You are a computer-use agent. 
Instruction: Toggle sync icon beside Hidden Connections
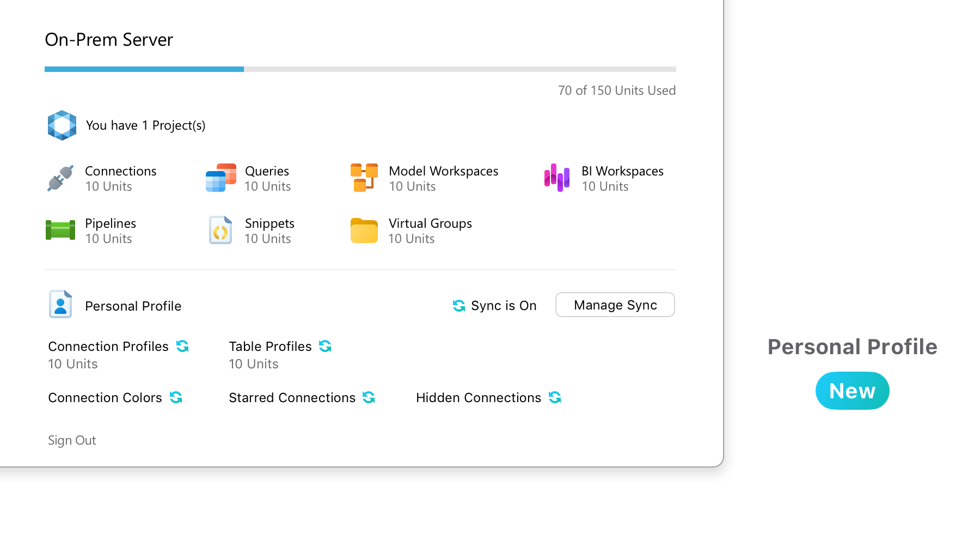(x=555, y=397)
